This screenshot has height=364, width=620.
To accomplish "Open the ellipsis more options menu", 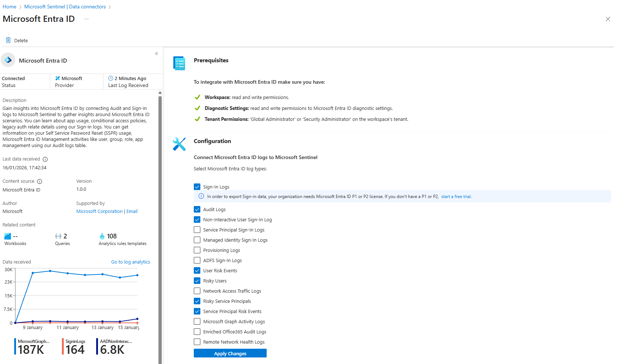I will coord(86,19).
